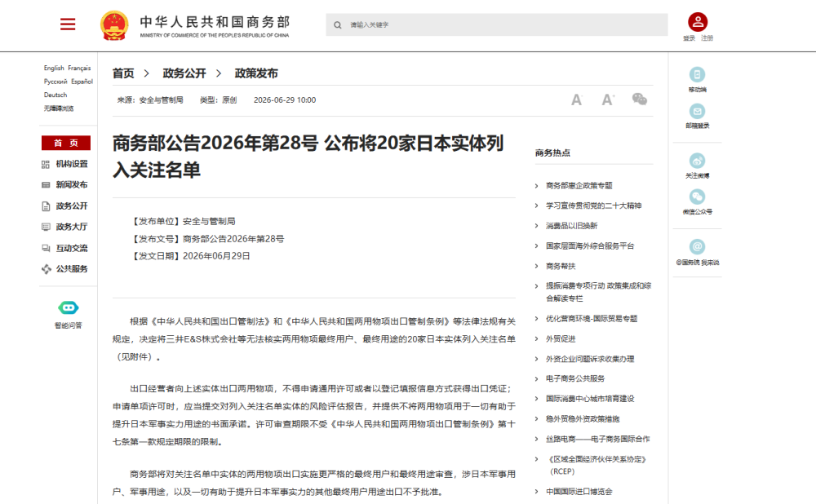Open 电子商务公共服务 link
The height and width of the screenshot is (504, 816).
(575, 378)
